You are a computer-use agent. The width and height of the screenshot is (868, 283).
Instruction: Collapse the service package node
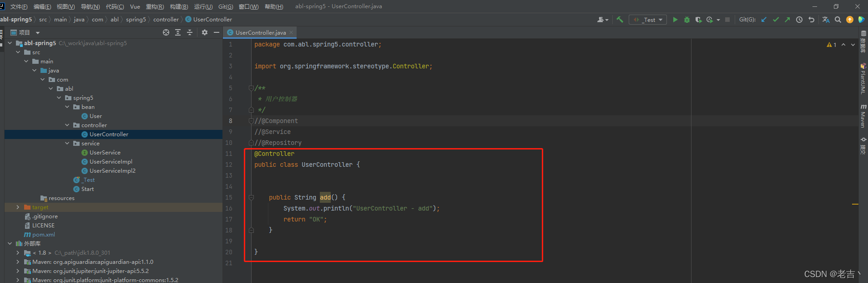[67, 144]
